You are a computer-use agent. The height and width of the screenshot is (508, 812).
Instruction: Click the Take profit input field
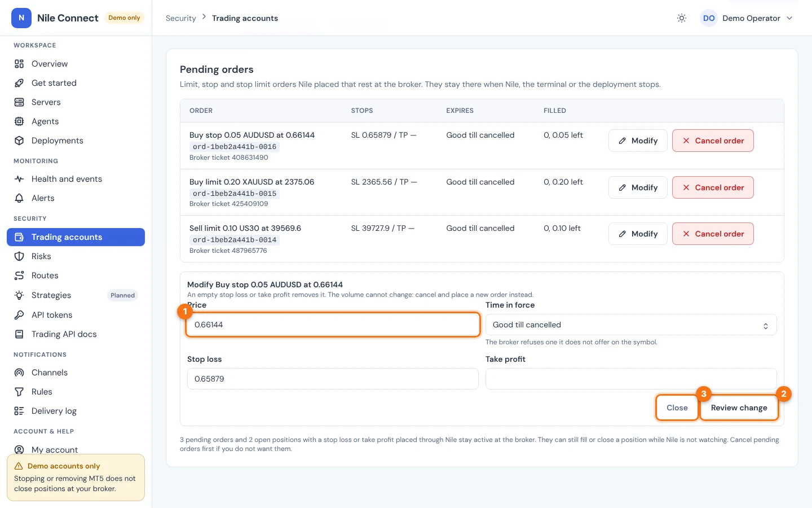[x=631, y=379]
